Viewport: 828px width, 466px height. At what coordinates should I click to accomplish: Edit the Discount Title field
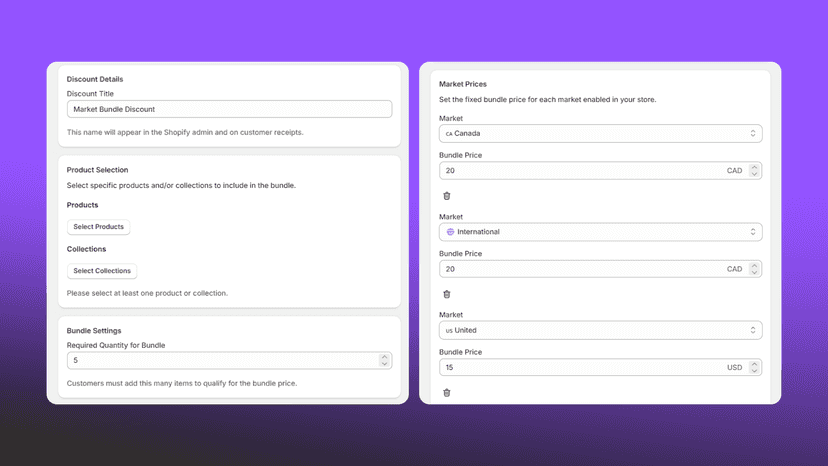pyautogui.click(x=229, y=109)
